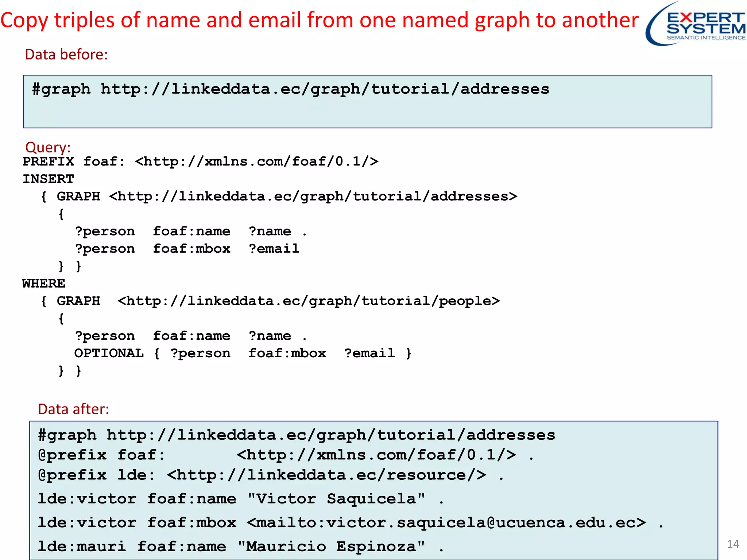Click the '#graph' addresses line in the Data before box
The image size is (747, 560).
tap(290, 89)
